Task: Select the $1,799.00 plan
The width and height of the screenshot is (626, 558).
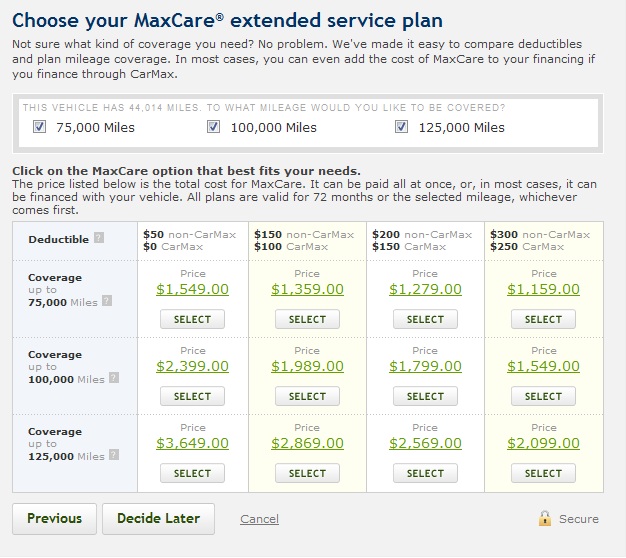Action: coord(425,396)
